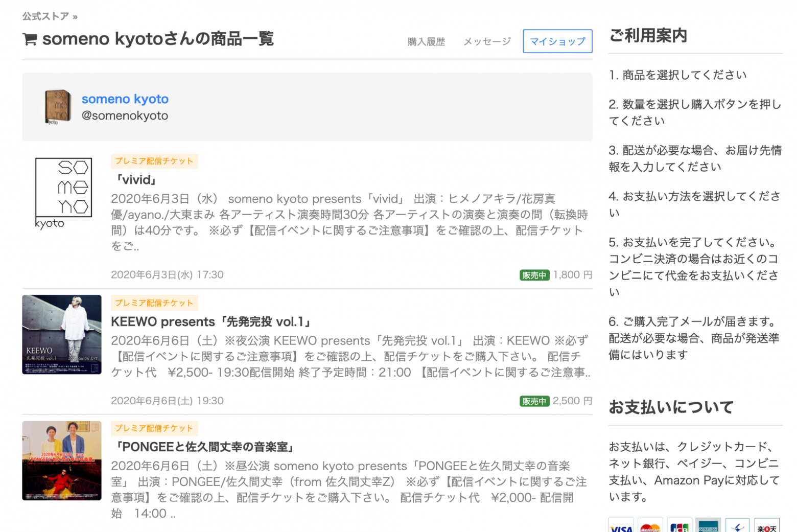Click the JCB card logo

click(x=679, y=525)
